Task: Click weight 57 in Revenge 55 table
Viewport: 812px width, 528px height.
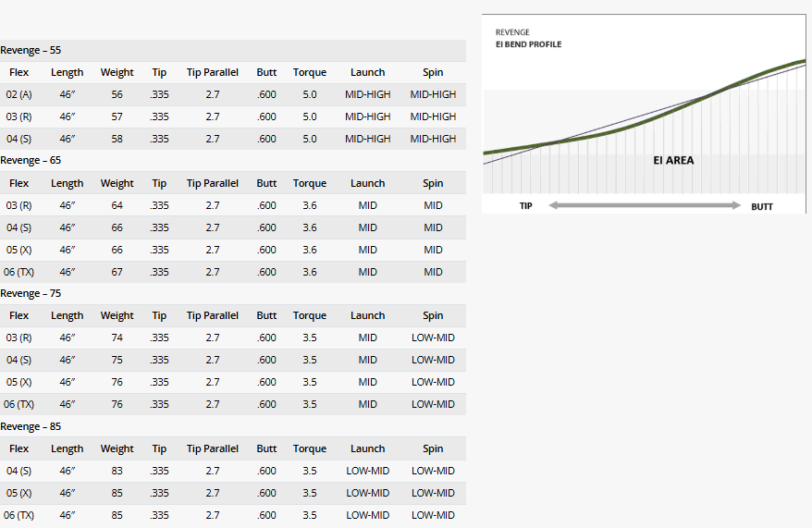Action: point(117,117)
